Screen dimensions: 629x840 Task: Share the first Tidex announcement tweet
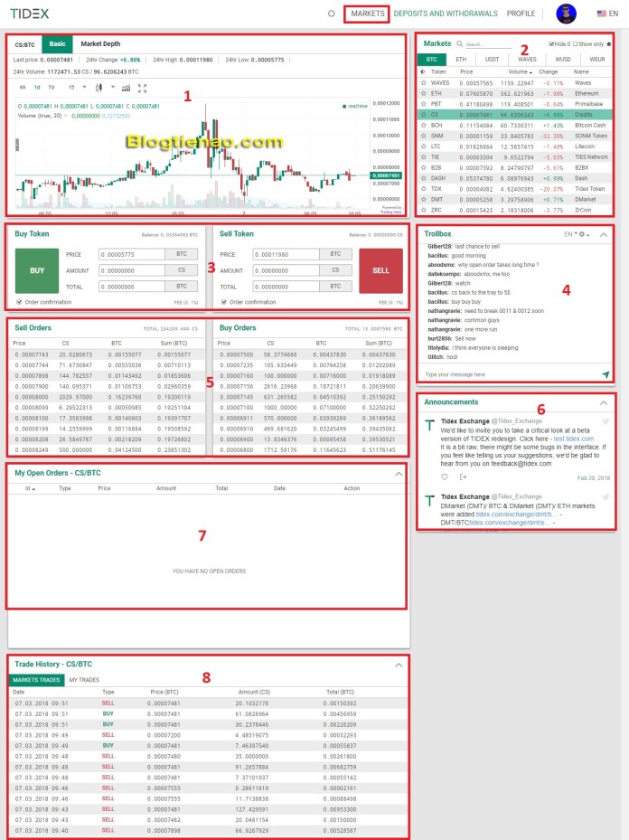point(463,477)
